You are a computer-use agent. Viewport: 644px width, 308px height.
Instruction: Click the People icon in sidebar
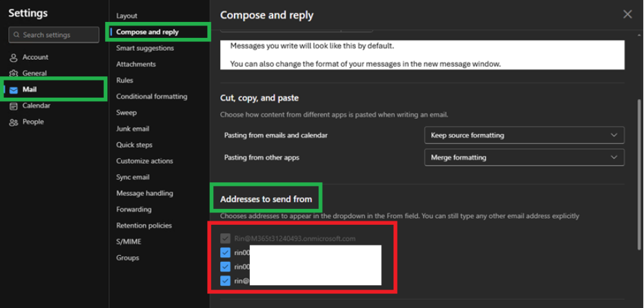tap(14, 122)
